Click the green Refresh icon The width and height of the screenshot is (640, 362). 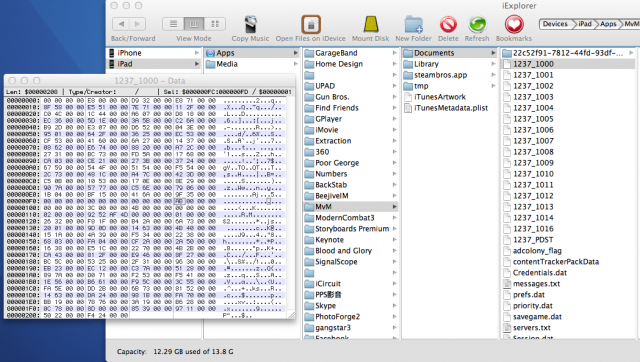coord(477,24)
